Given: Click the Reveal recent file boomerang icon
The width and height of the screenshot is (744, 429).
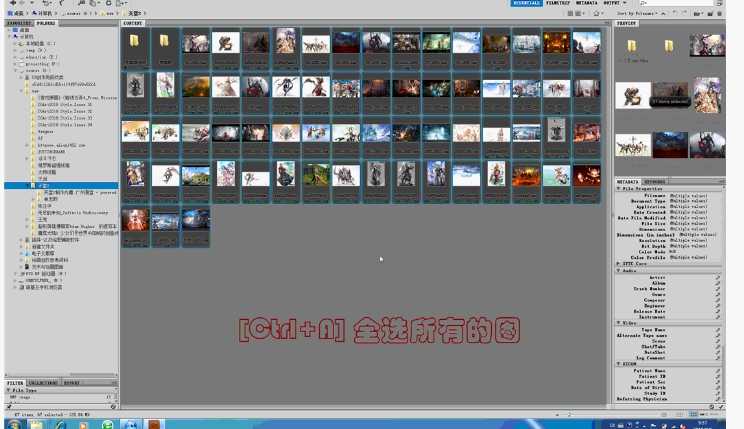Looking at the screenshot, I should pyautogui.click(x=61, y=3).
